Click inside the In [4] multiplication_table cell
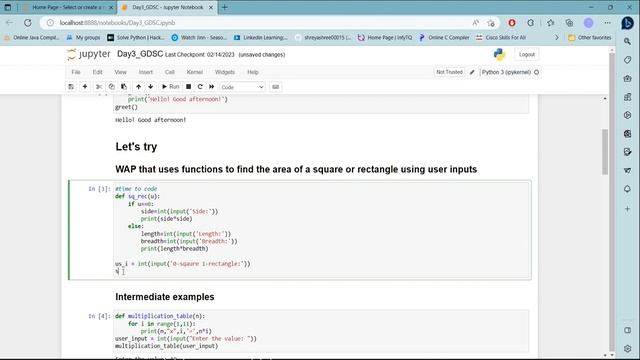The image size is (640, 360). click(321, 331)
